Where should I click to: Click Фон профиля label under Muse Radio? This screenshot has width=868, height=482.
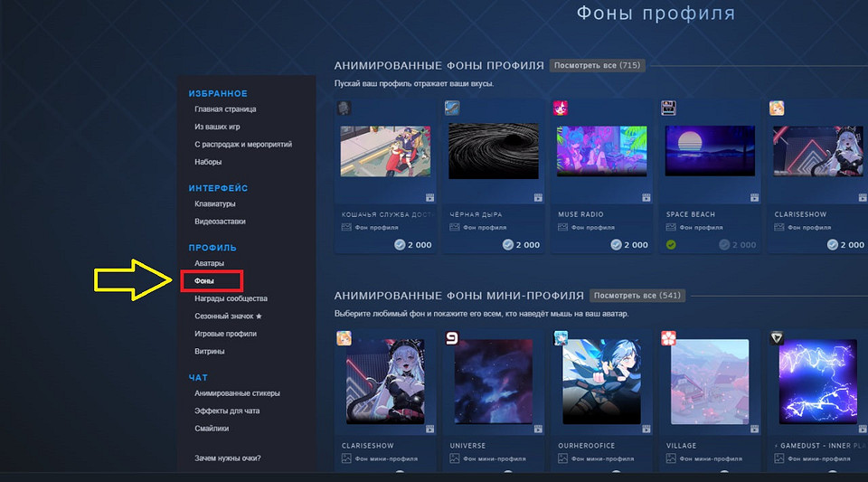pyautogui.click(x=593, y=228)
